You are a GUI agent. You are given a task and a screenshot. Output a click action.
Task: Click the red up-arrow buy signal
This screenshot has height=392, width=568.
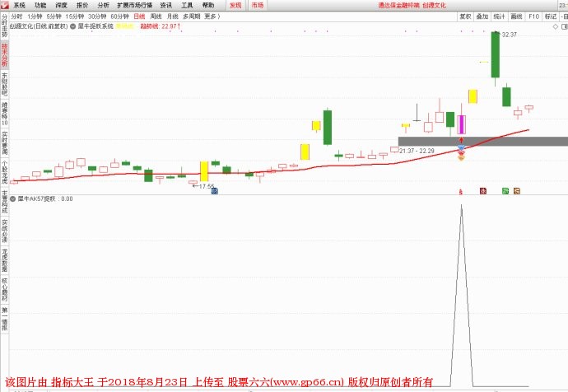pos(461,140)
